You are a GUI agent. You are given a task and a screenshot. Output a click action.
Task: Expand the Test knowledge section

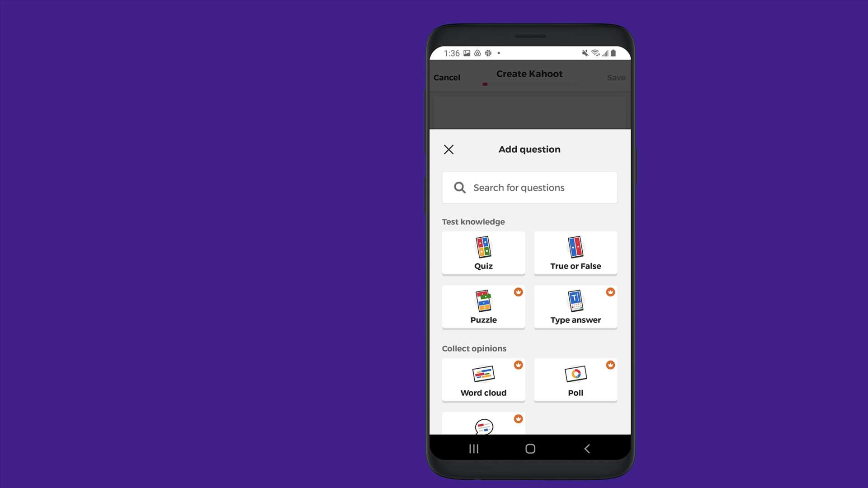(473, 221)
